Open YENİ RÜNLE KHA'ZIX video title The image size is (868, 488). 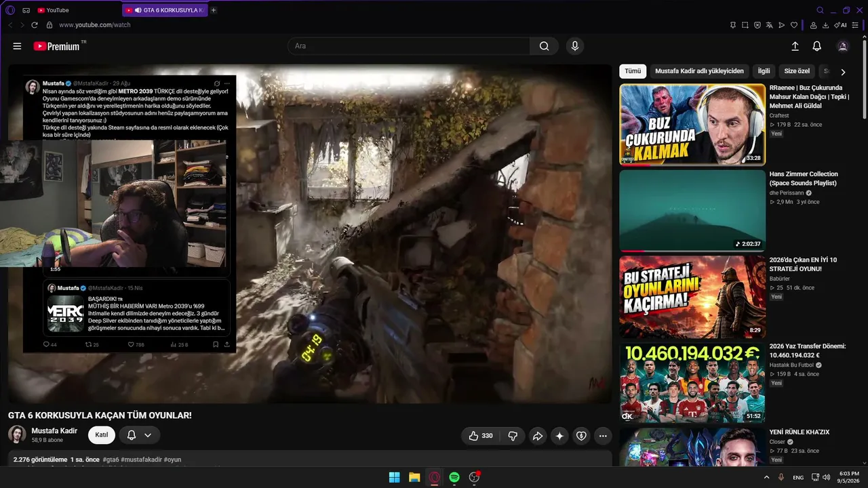800,432
